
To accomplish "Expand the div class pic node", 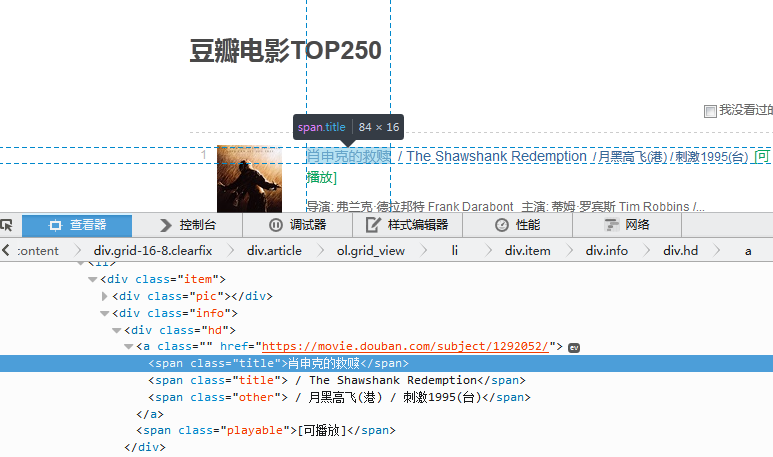I will 104,296.
